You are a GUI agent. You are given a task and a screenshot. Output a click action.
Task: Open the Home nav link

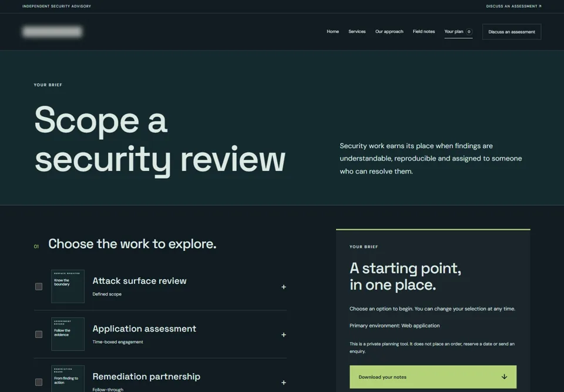(333, 32)
